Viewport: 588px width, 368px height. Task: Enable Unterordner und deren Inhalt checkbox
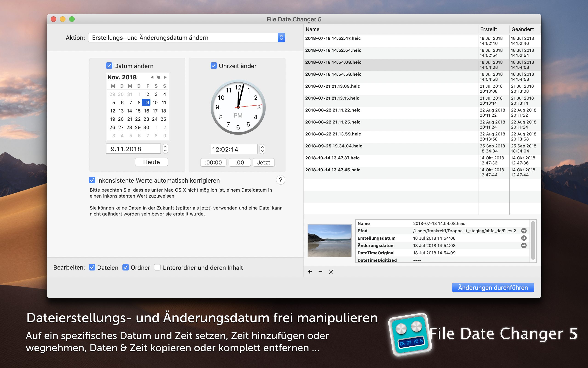pos(157,267)
